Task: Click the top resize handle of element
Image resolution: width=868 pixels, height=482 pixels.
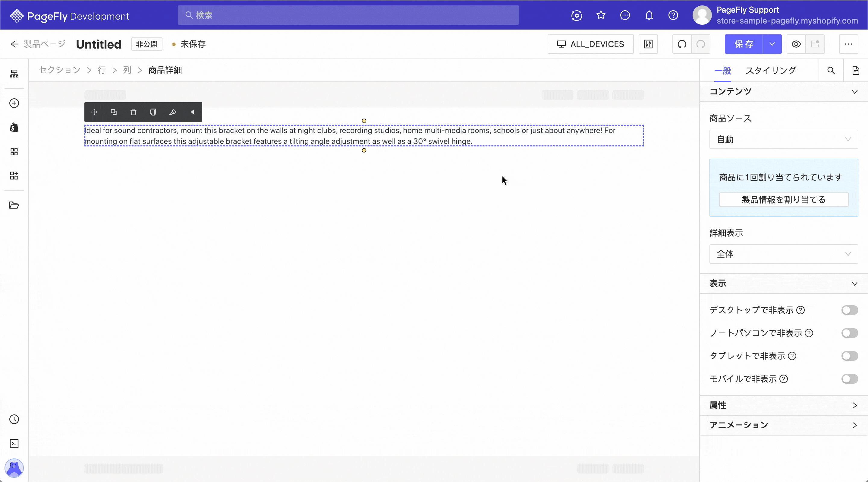Action: 364,121
